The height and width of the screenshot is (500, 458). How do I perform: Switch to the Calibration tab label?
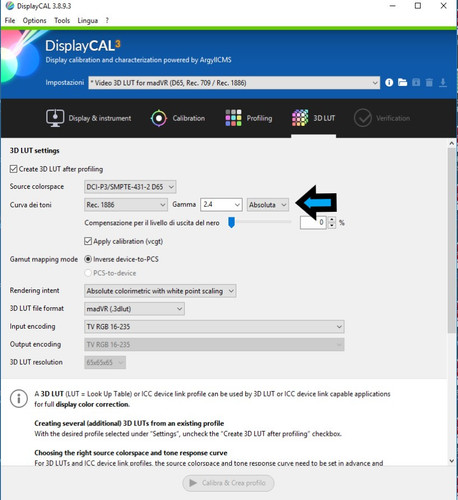(189, 118)
